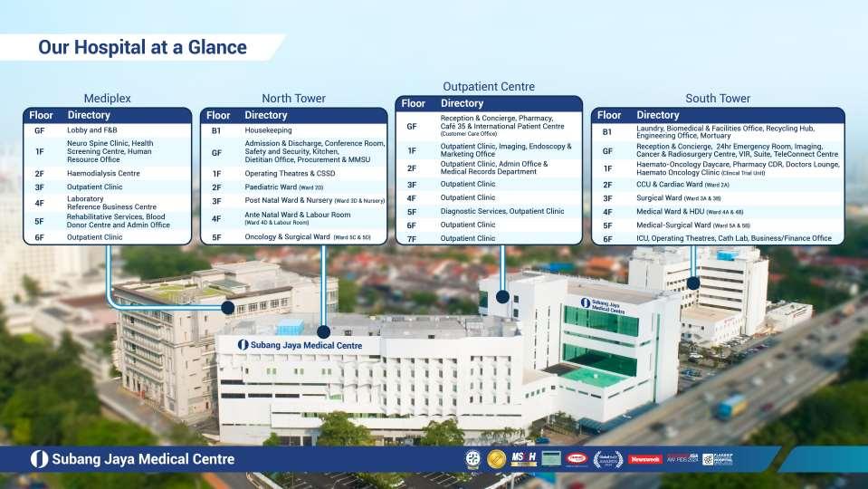Click 'Admission & Discharge, Conference Room' North Tower entry
The height and width of the screenshot is (489, 868).
(314, 151)
